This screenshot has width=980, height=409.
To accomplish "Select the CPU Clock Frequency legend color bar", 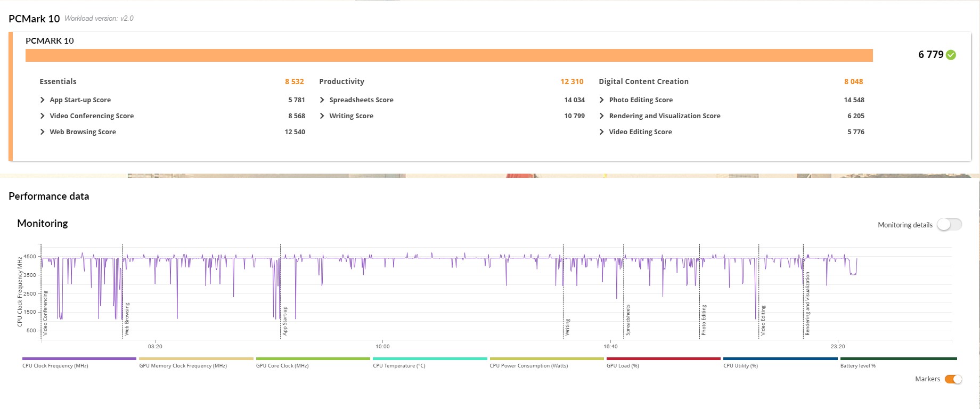I will tap(79, 359).
